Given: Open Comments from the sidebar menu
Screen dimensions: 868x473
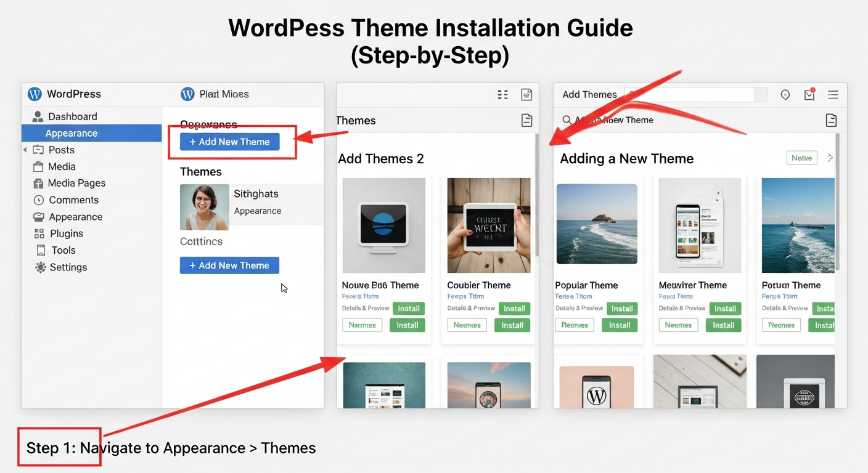Looking at the screenshot, I should 73,200.
